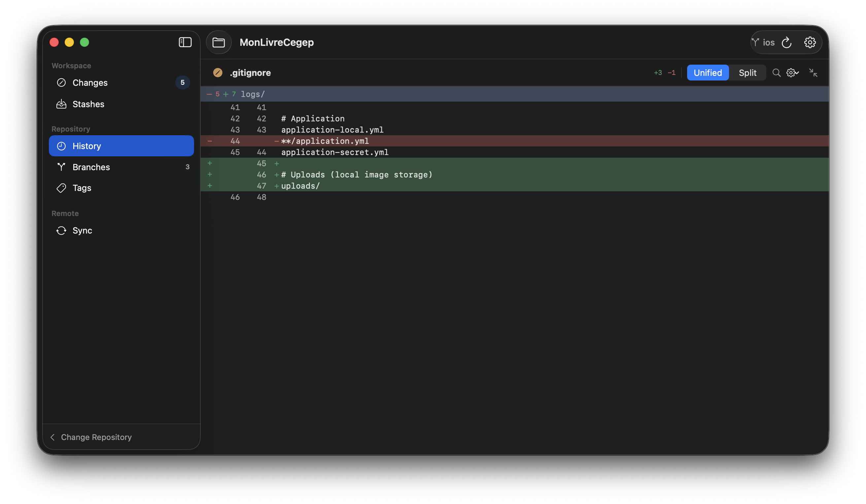Image resolution: width=866 pixels, height=504 pixels.
Task: Open the diff options gear dropdown
Action: point(792,73)
